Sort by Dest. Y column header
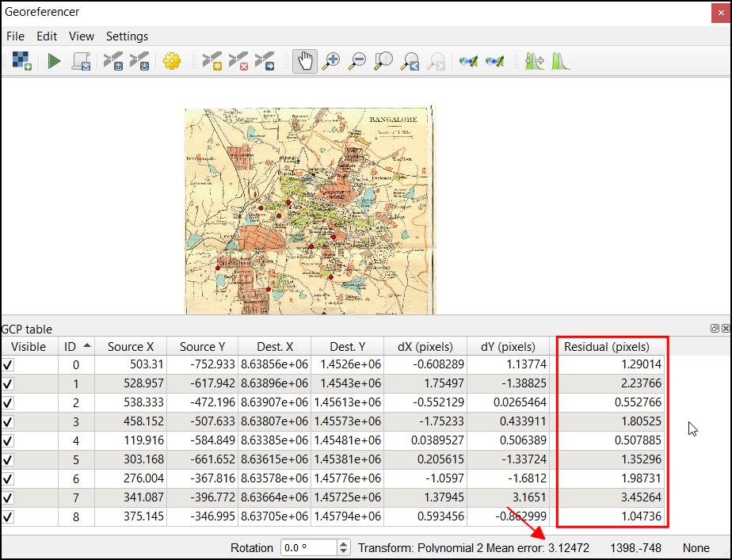The width and height of the screenshot is (732, 560). [x=347, y=347]
